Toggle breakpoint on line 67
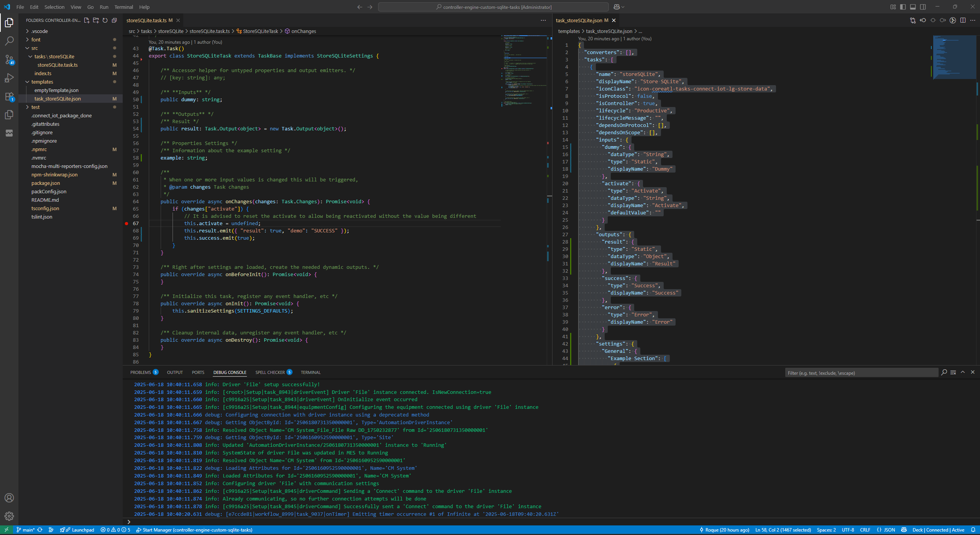The width and height of the screenshot is (980, 535). coord(127,223)
